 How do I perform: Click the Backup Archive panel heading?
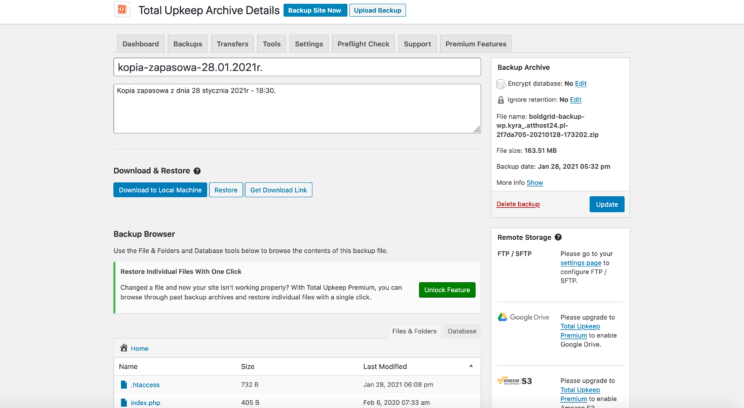click(523, 67)
